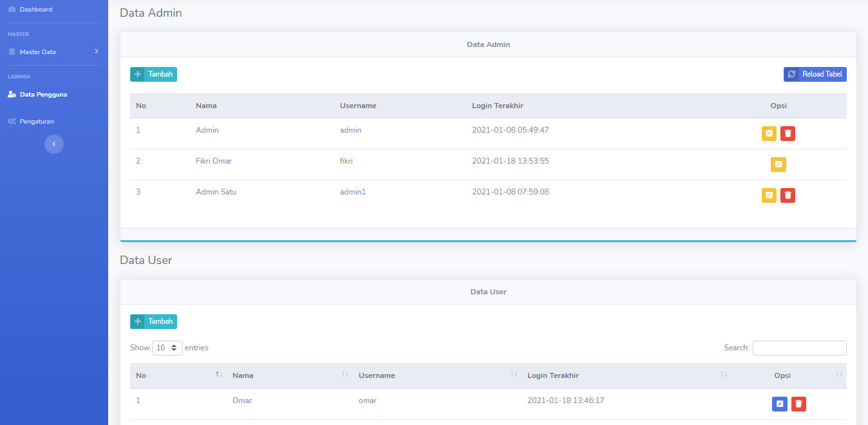Viewport: 868px width, 425px height.
Task: Click the 'Data Admin' card header
Action: [x=488, y=45]
